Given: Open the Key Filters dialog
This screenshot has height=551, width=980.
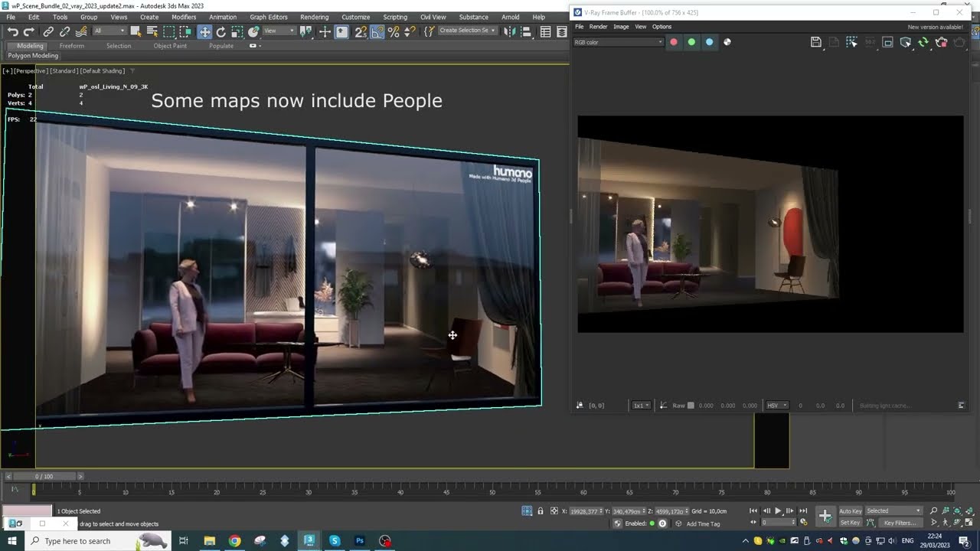Looking at the screenshot, I should [900, 523].
